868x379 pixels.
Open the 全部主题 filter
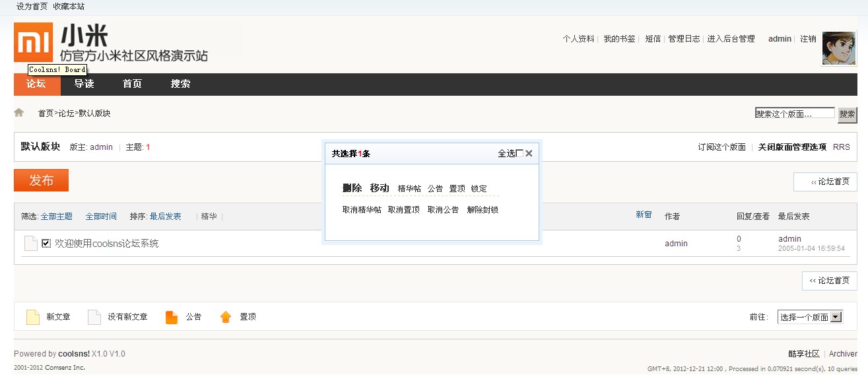pyautogui.click(x=56, y=217)
